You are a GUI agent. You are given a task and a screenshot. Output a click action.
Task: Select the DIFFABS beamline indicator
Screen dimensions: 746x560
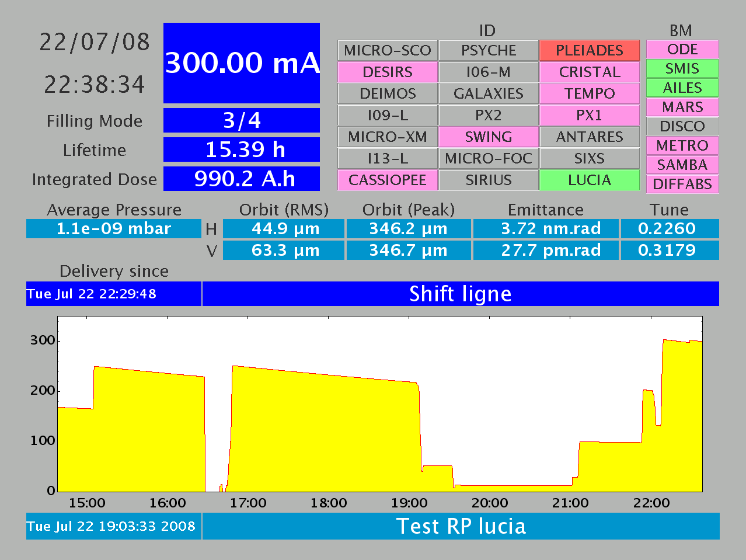pyautogui.click(x=682, y=184)
